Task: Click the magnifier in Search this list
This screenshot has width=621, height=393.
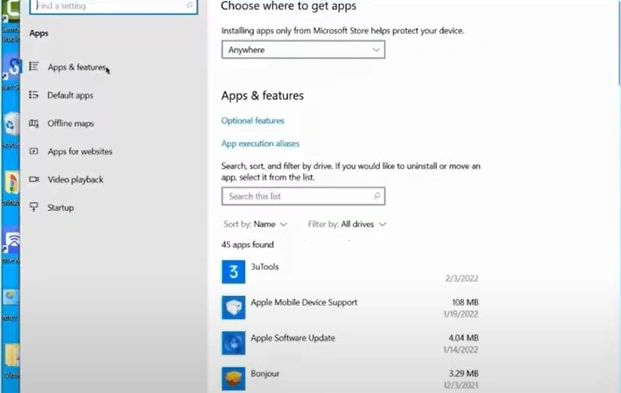Action: point(377,196)
